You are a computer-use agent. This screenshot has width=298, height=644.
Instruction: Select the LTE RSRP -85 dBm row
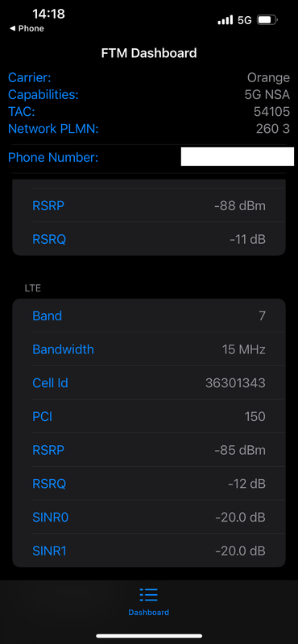point(149,451)
